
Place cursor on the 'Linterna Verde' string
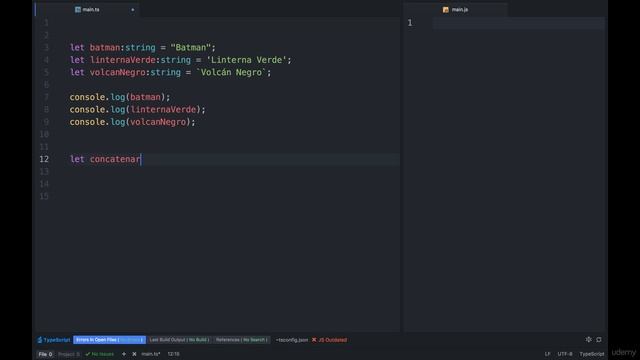247,60
